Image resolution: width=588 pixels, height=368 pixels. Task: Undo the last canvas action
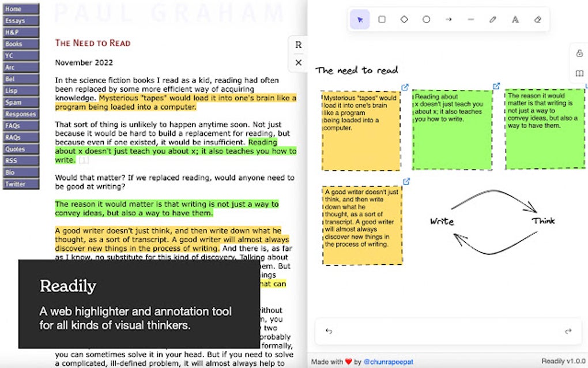coord(329,331)
